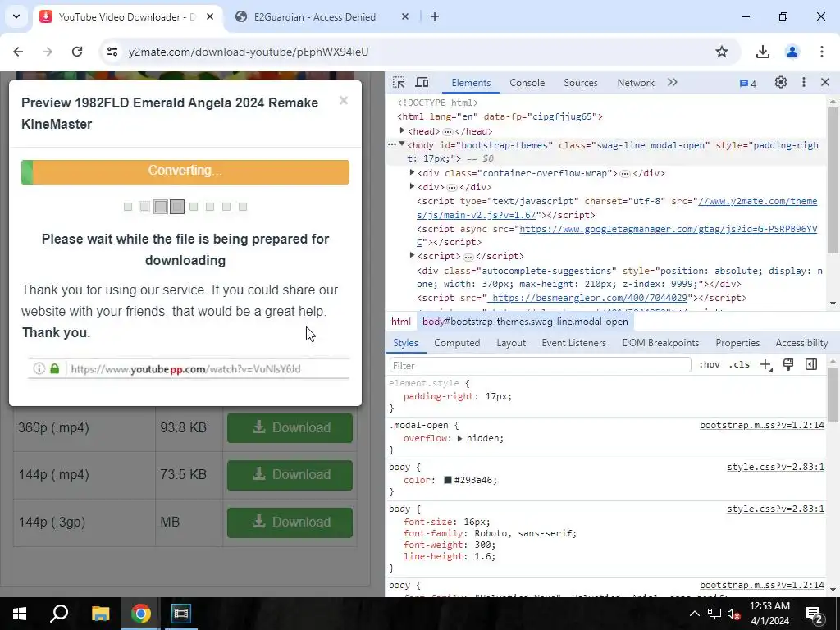Open style.css link beside body color rule
Viewport: 840px width, 630px height.
pyautogui.click(x=775, y=467)
